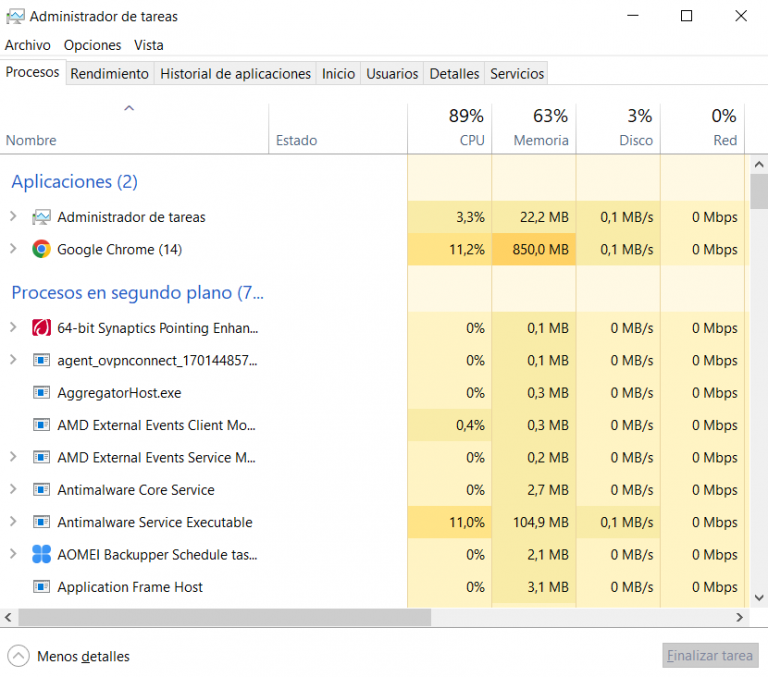Click the Application Frame Host icon
This screenshot has width=768, height=677.
(41, 587)
